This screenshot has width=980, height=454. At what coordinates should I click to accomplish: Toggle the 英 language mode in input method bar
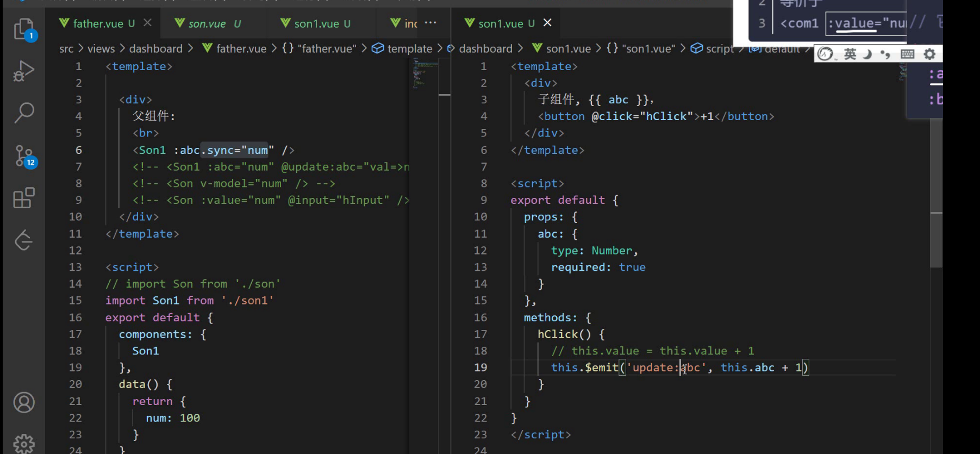pos(850,54)
